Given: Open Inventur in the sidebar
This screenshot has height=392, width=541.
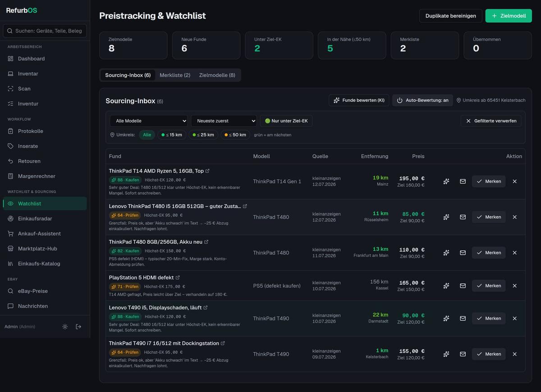Looking at the screenshot, I should pos(45,104).
